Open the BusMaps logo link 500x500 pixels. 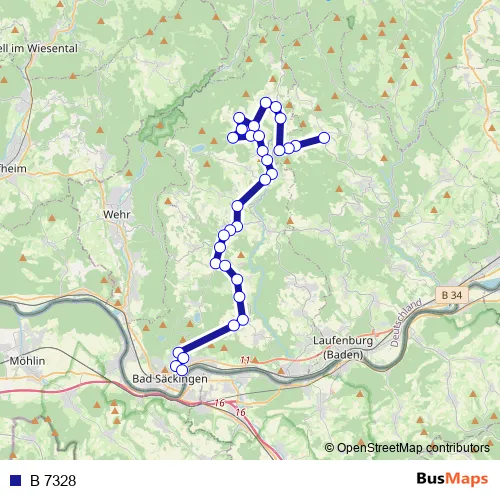click(452, 479)
